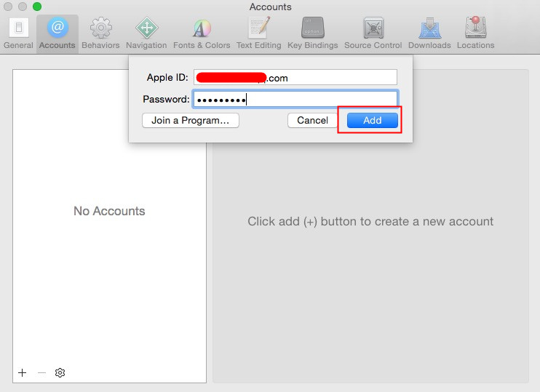
Task: Open the account list gear menu
Action: tap(60, 372)
